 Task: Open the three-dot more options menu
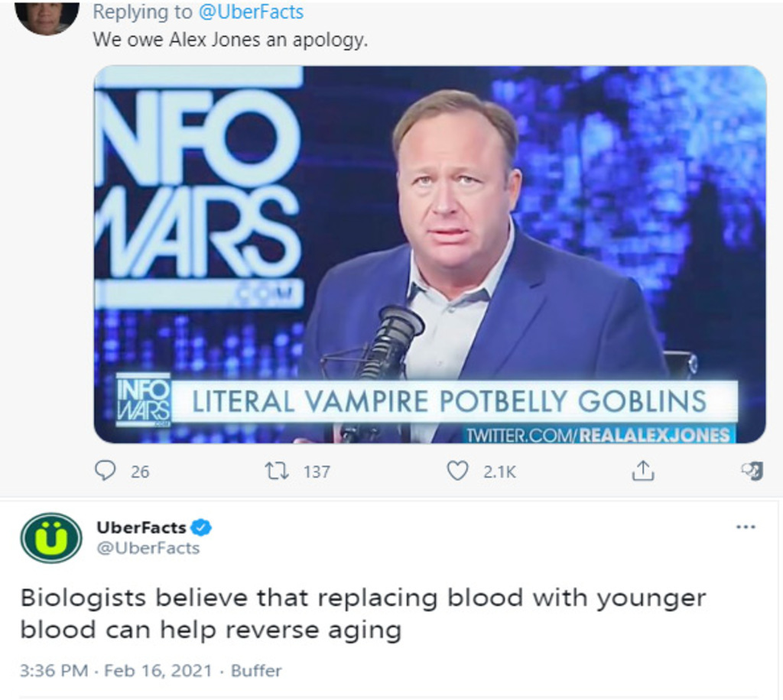[745, 527]
